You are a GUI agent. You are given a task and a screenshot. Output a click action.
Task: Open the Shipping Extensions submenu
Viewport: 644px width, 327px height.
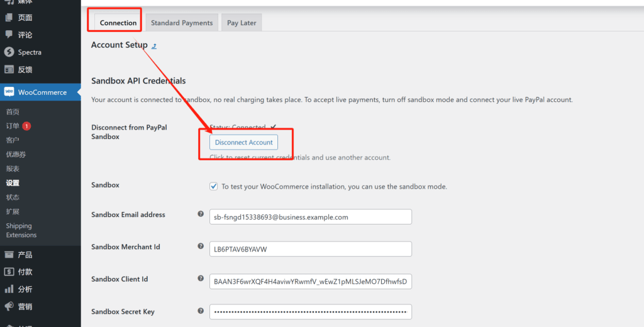(21, 230)
